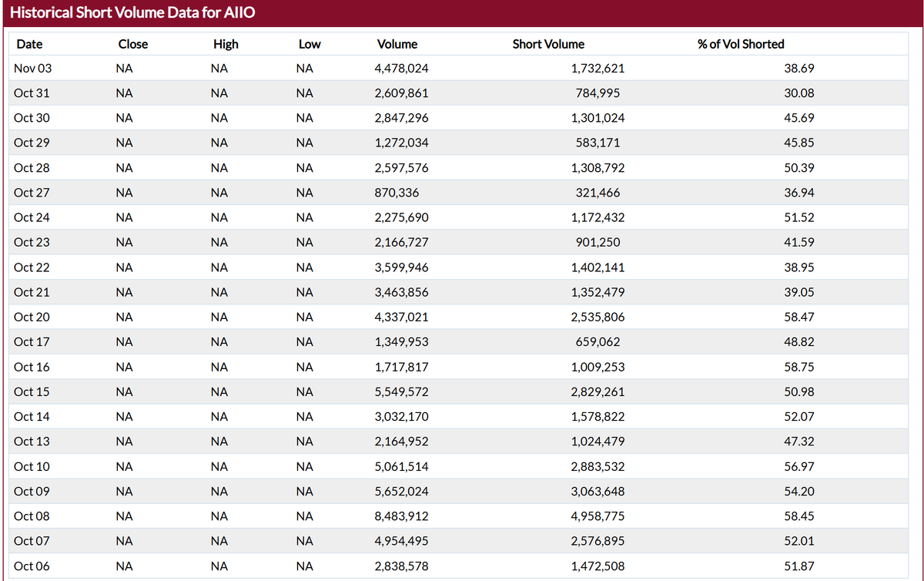Click the Oct 27 volume 870,336
924x581 pixels.
pos(397,193)
